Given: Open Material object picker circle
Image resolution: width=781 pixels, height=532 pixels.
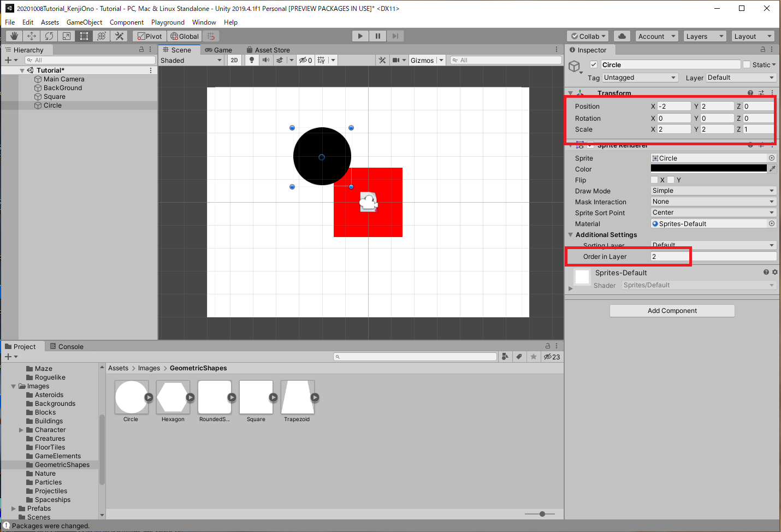Looking at the screenshot, I should (x=772, y=223).
